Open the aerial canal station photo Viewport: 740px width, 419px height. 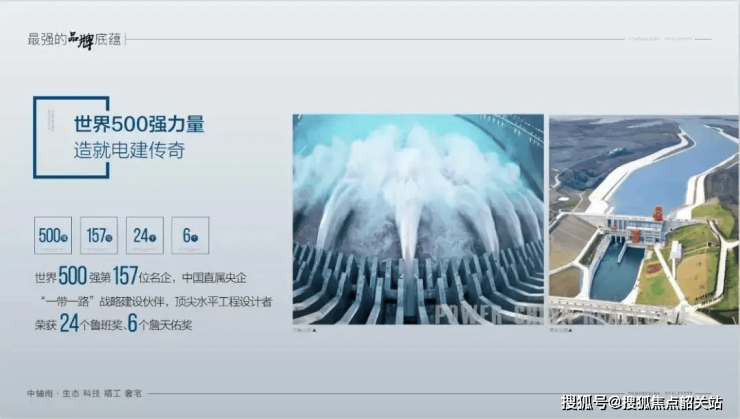point(642,218)
